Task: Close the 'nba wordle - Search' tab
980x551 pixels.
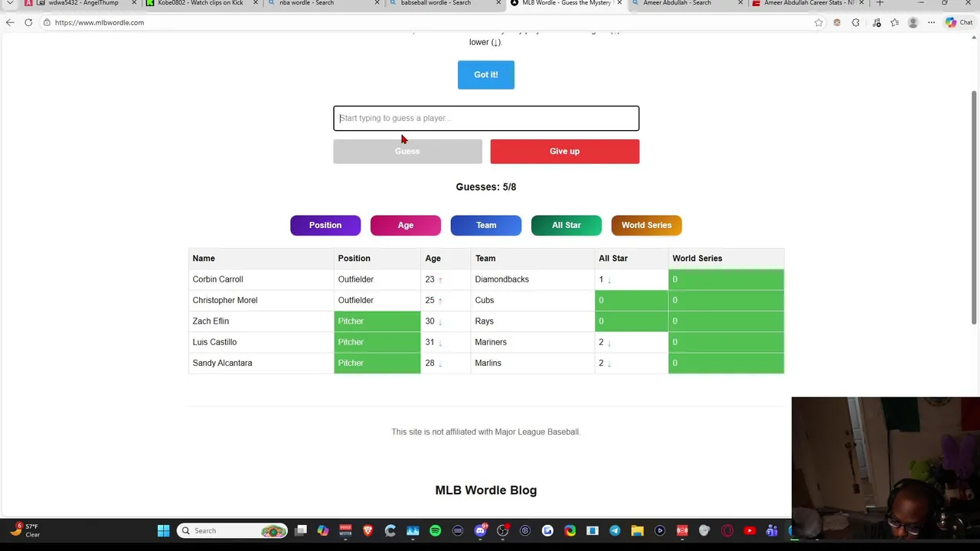Action: [377, 3]
